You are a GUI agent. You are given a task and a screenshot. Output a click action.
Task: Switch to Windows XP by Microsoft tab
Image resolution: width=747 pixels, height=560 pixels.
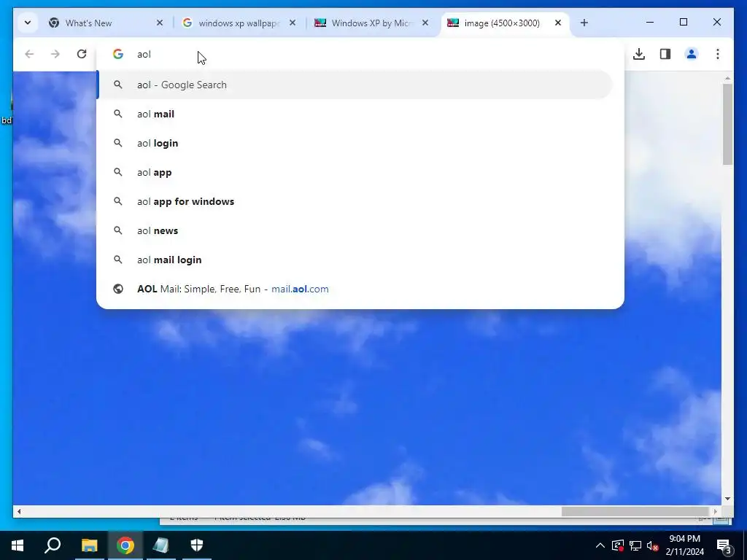pyautogui.click(x=372, y=23)
